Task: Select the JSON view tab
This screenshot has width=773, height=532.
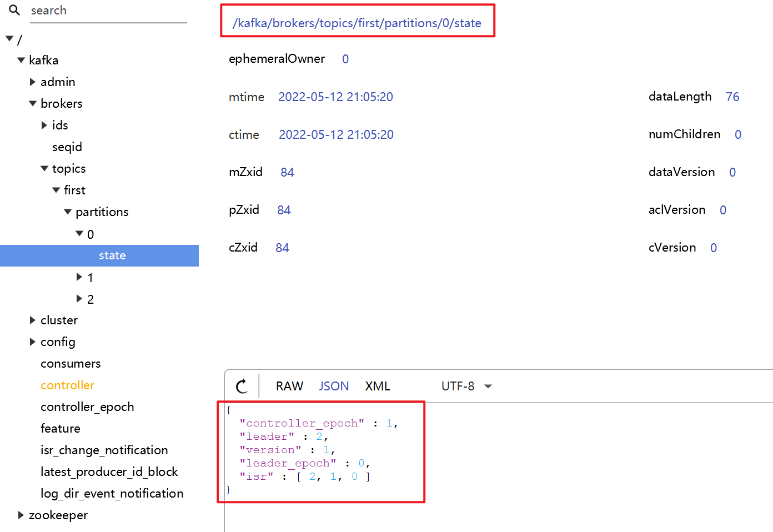Action: pos(334,386)
